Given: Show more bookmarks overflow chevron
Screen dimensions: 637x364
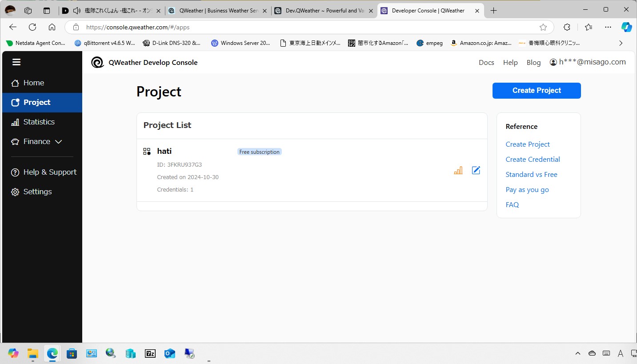Looking at the screenshot, I should (x=621, y=43).
